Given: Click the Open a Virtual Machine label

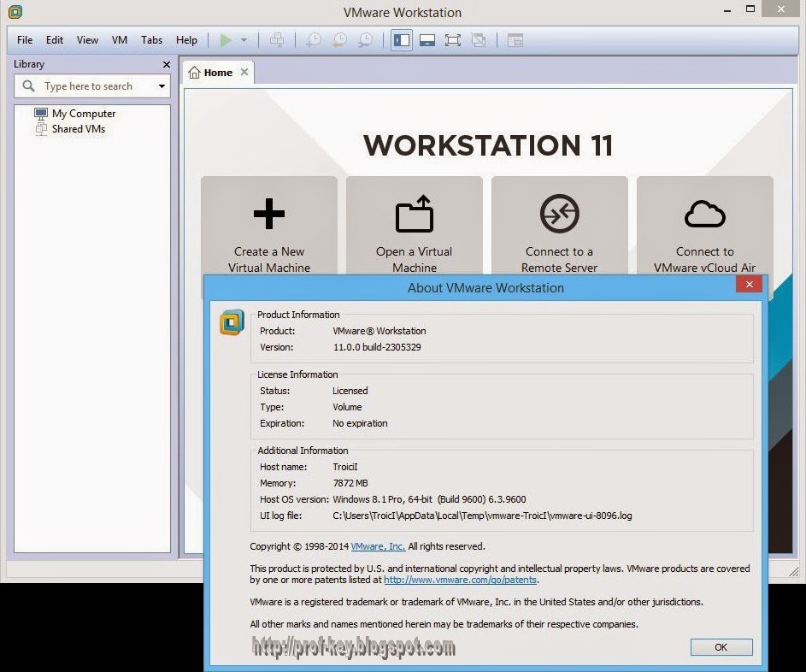Looking at the screenshot, I should pyautogui.click(x=415, y=260).
